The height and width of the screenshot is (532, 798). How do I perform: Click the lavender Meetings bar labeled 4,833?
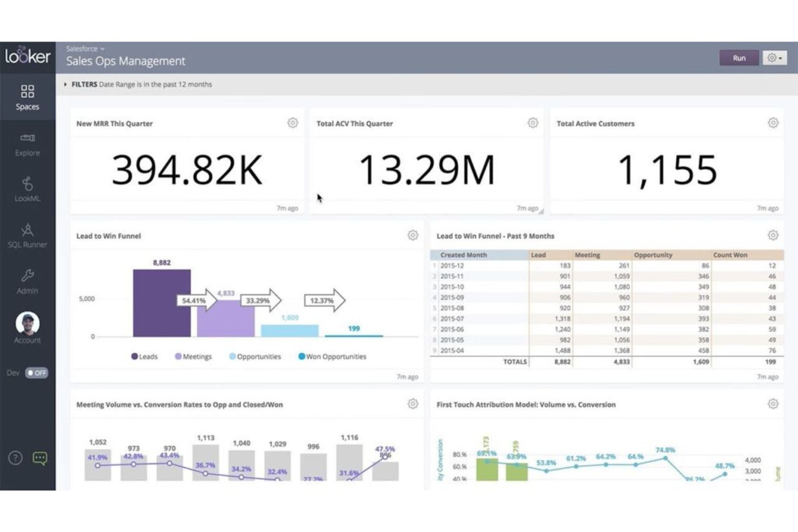pos(225,319)
